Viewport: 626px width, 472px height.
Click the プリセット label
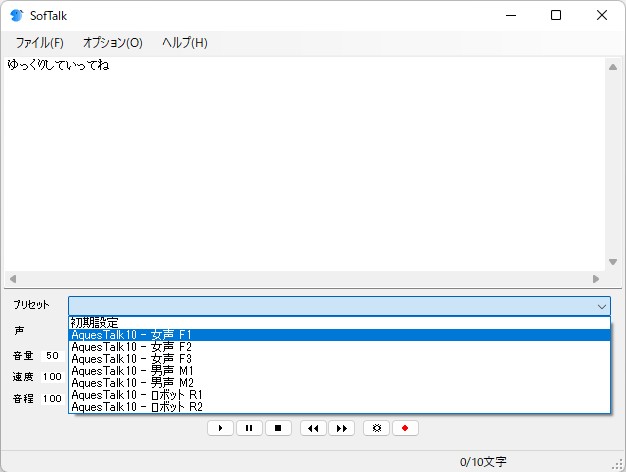31,305
